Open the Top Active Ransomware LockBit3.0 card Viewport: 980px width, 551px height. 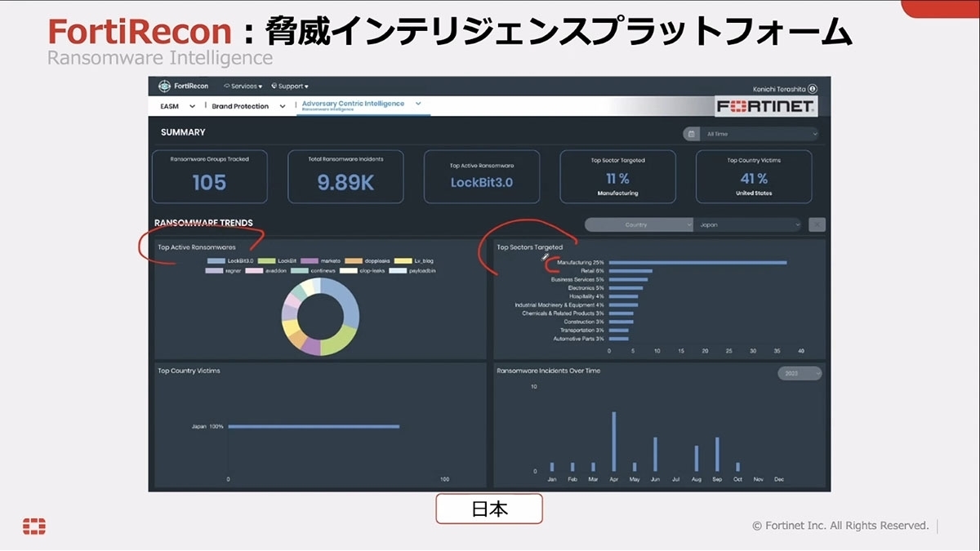(482, 176)
